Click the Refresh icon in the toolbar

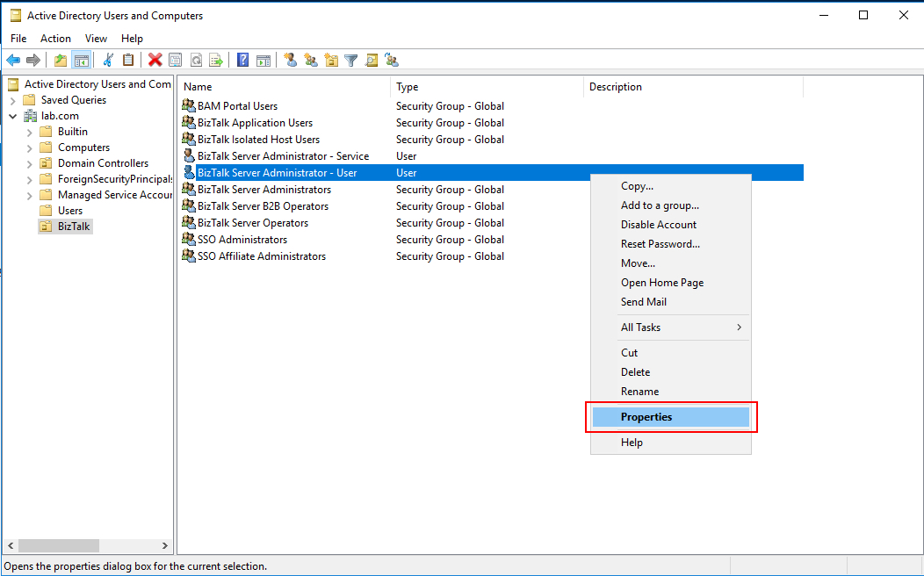(196, 60)
